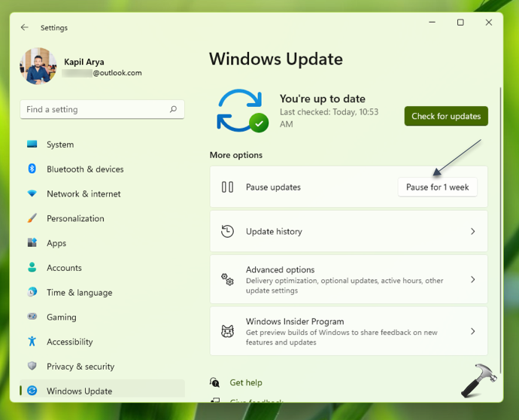Select the Personalization brush icon
519x420 pixels.
click(x=32, y=218)
